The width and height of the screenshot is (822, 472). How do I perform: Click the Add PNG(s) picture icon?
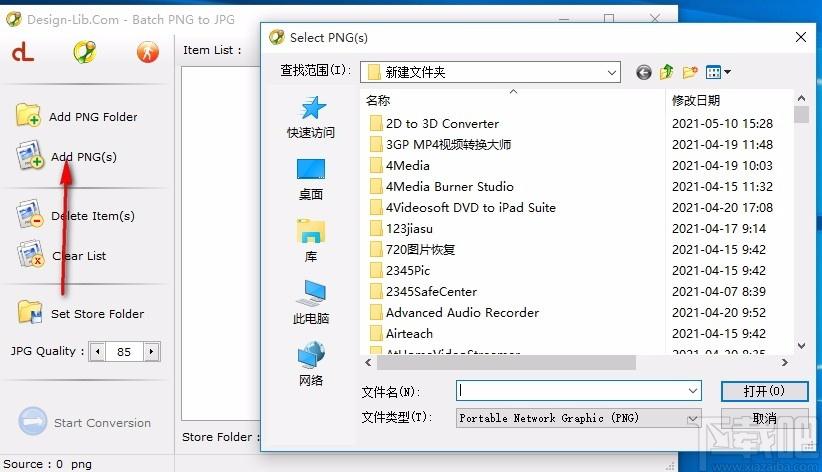(29, 155)
